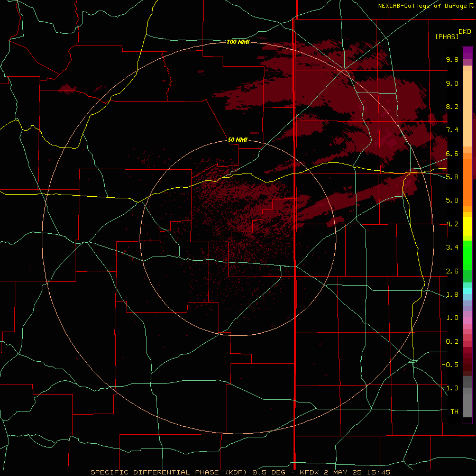Click the 0.2 value on color scale
Image resolution: width=476 pixels, height=476 pixels.
(x=452, y=342)
